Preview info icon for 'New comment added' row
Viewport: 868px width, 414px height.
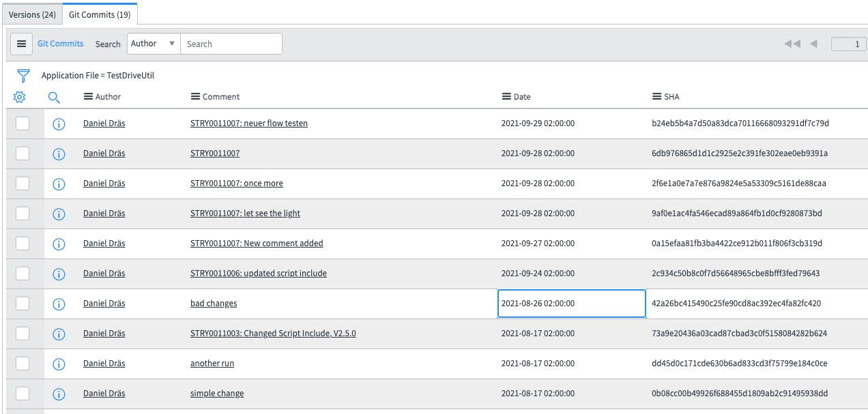point(59,244)
